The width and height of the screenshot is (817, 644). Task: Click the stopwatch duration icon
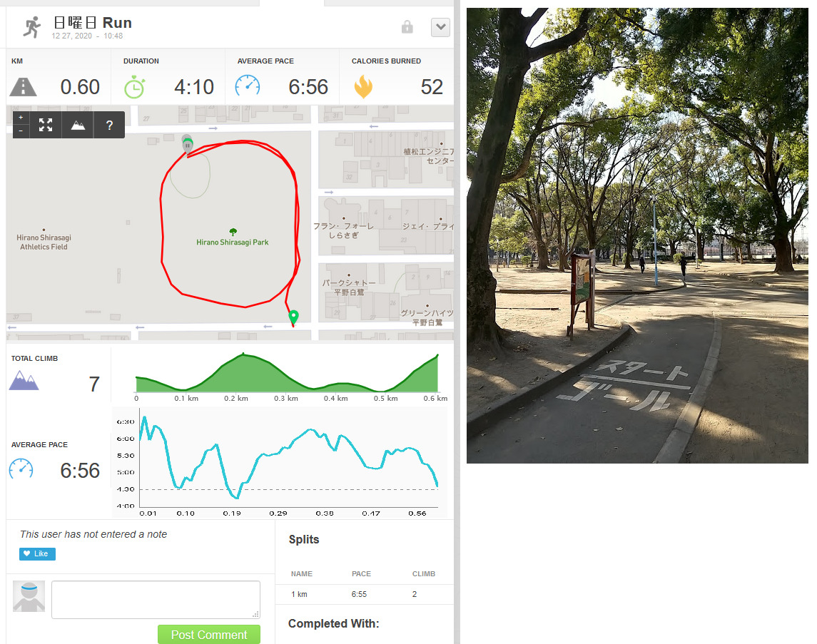point(134,87)
